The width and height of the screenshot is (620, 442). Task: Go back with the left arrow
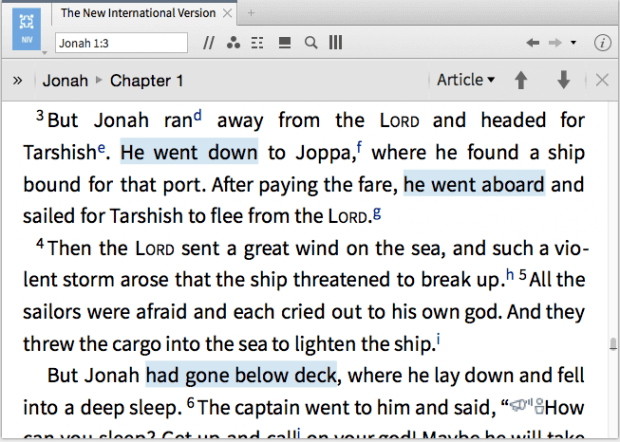pos(533,43)
